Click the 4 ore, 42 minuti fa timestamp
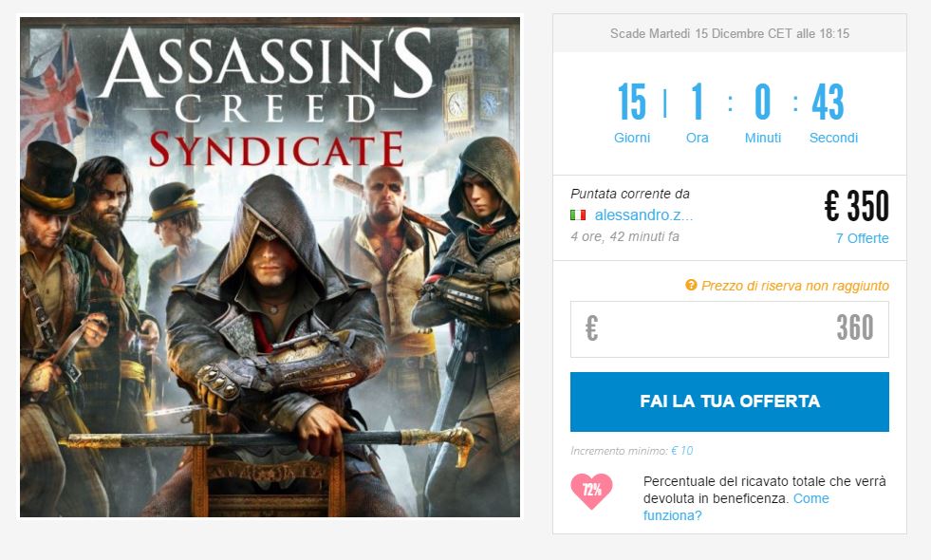The image size is (931, 560). coord(624,236)
